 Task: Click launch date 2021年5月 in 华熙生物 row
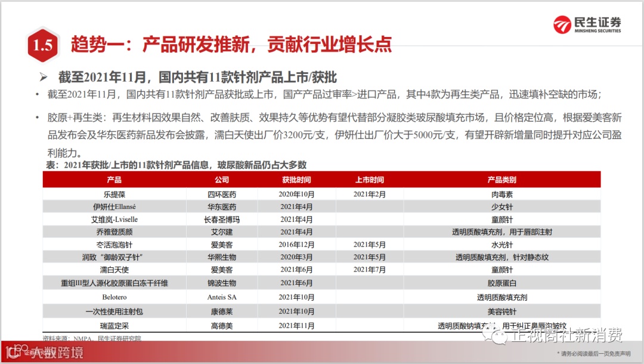click(x=370, y=257)
